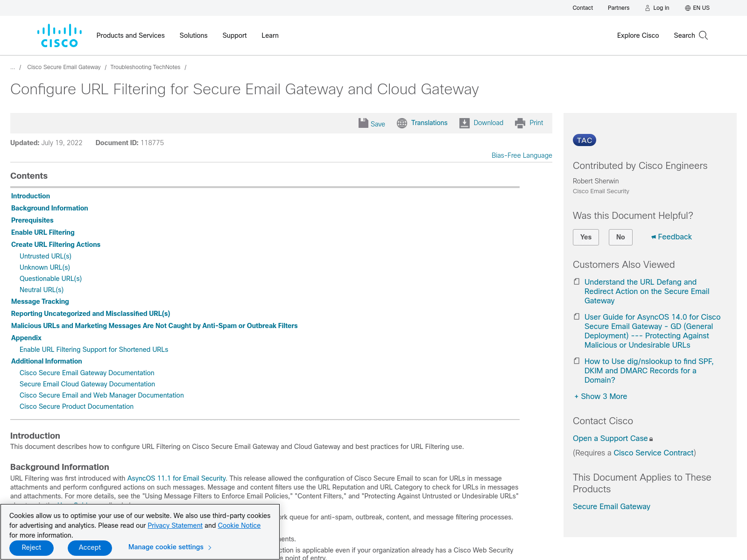The height and width of the screenshot is (560, 747).
Task: Open Secure Email Gateway product link
Action: click(x=612, y=506)
